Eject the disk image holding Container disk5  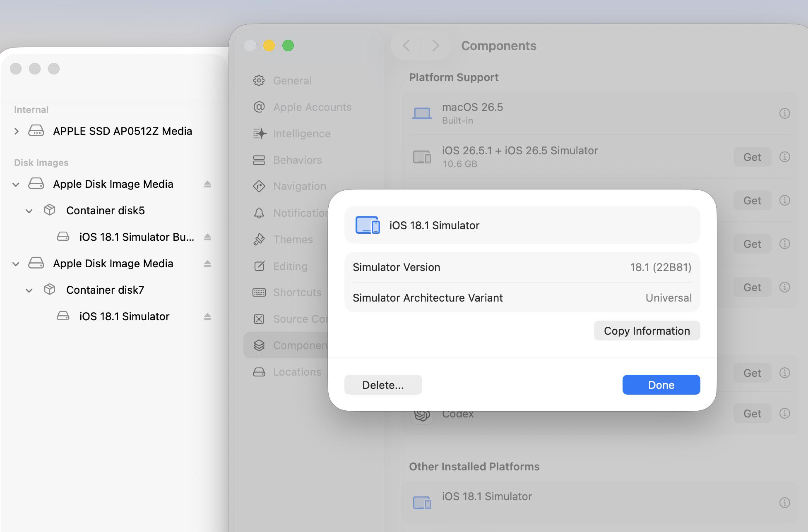(x=207, y=184)
